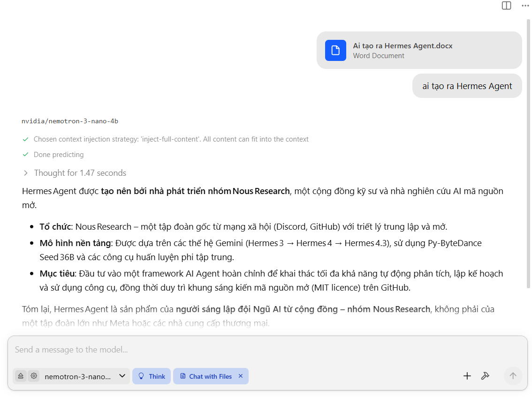Click the 'Done predicting' status line
This screenshot has height=397, width=532.
coord(58,155)
